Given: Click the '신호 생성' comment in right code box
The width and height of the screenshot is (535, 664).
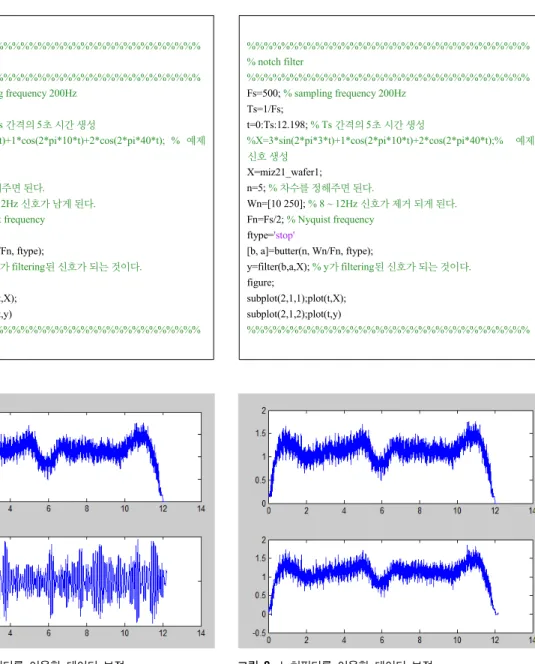Looking at the screenshot, I should (268, 156).
